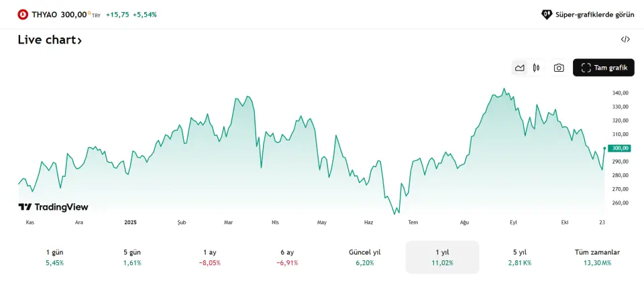Click the THYAO ticker symbol text
Image resolution: width=644 pixels, height=285 pixels.
point(45,14)
